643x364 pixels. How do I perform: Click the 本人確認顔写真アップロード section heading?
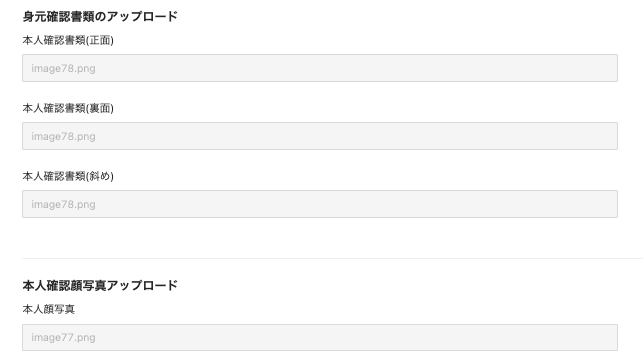(x=100, y=285)
